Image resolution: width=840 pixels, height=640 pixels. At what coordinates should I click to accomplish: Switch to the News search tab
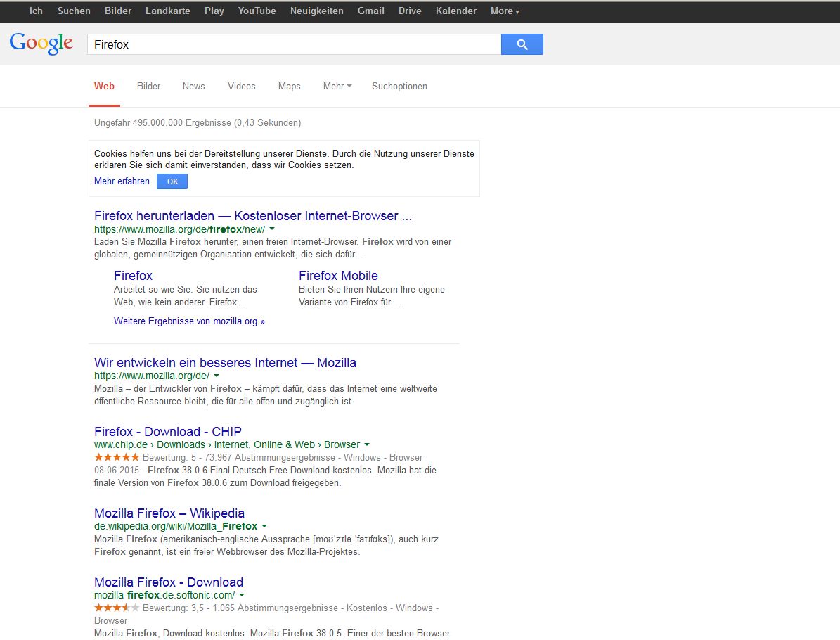193,87
